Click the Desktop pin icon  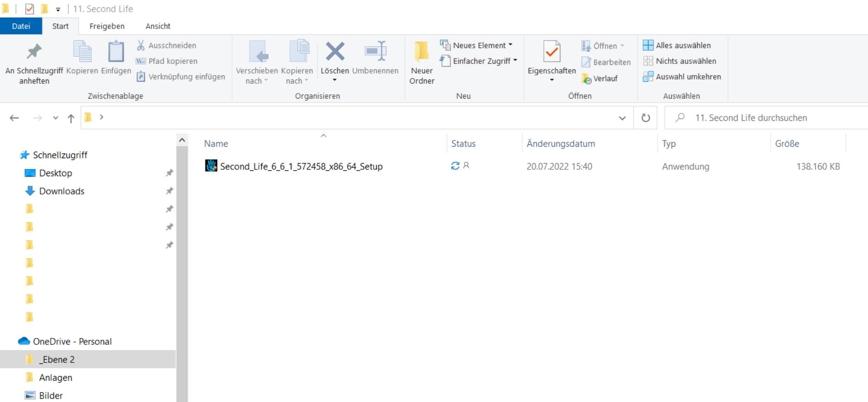coord(169,173)
